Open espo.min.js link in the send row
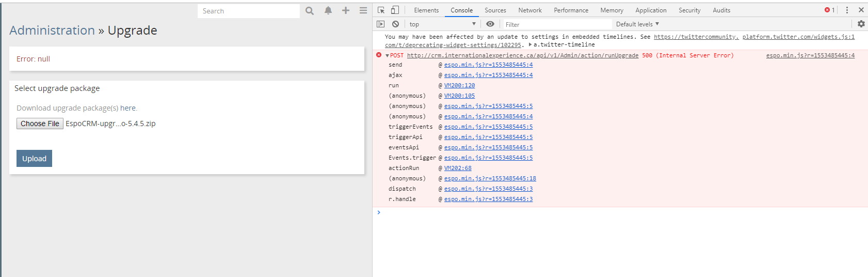The width and height of the screenshot is (868, 277). coord(488,65)
